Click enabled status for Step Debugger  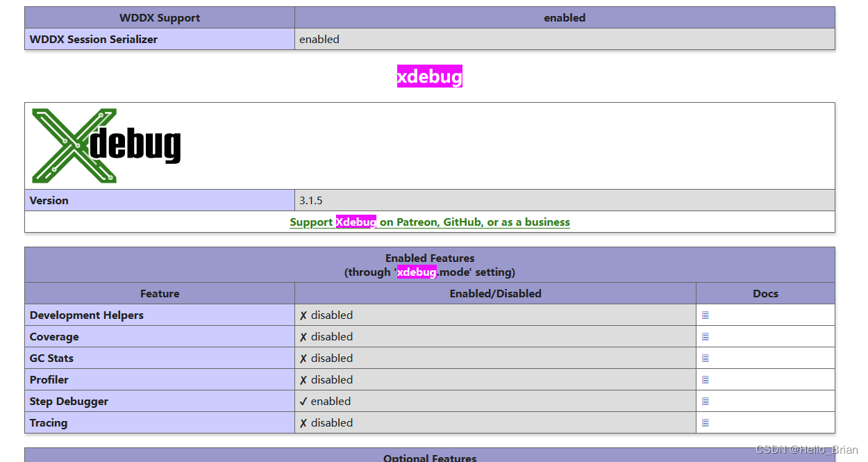tap(325, 402)
